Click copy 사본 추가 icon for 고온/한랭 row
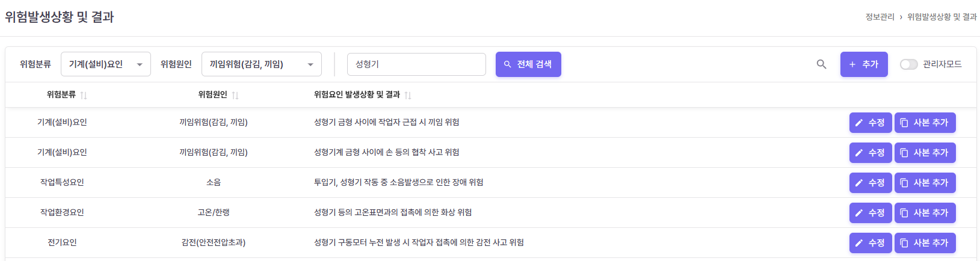980x261 pixels. (904, 213)
